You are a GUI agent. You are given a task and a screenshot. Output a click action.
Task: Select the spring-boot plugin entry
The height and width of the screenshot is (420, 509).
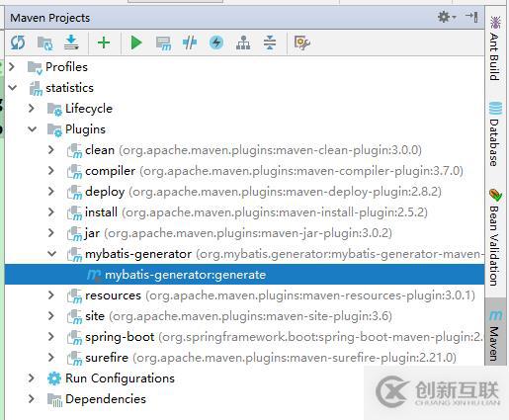click(x=120, y=337)
